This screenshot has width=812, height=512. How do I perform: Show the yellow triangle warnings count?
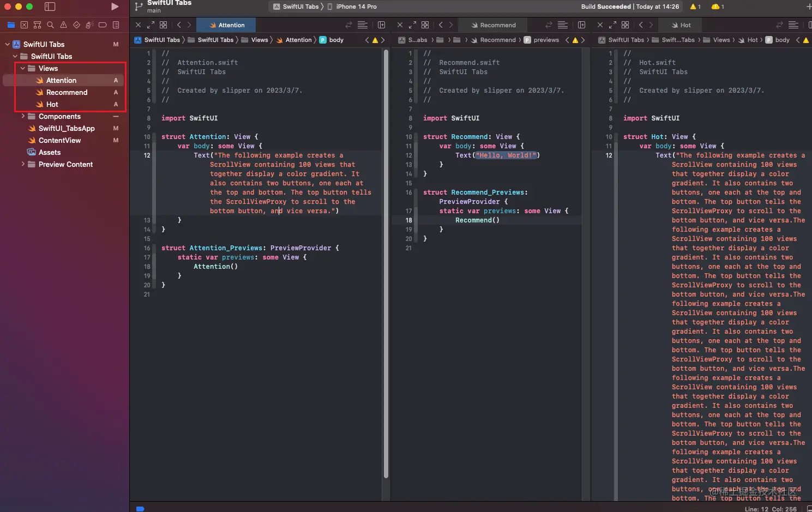(x=695, y=7)
